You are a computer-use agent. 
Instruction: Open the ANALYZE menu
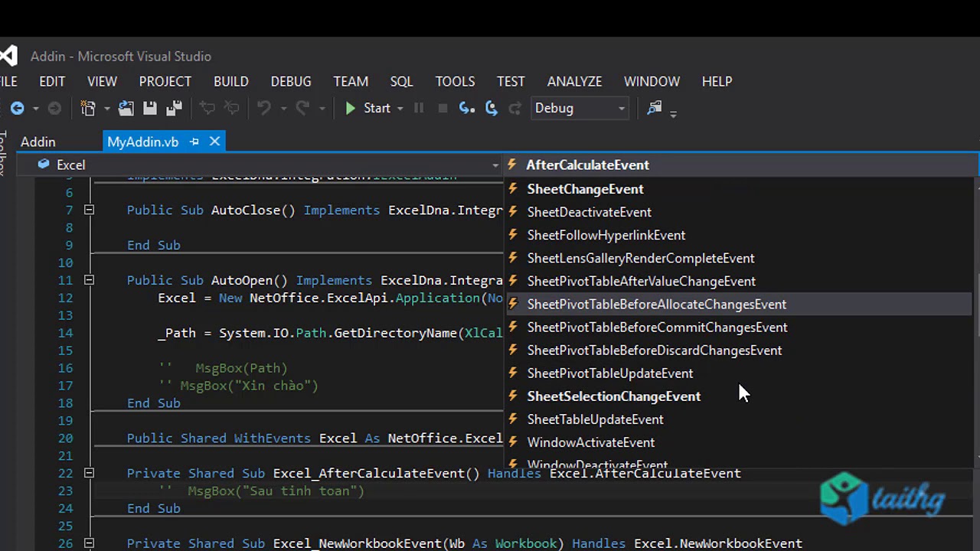click(x=574, y=81)
